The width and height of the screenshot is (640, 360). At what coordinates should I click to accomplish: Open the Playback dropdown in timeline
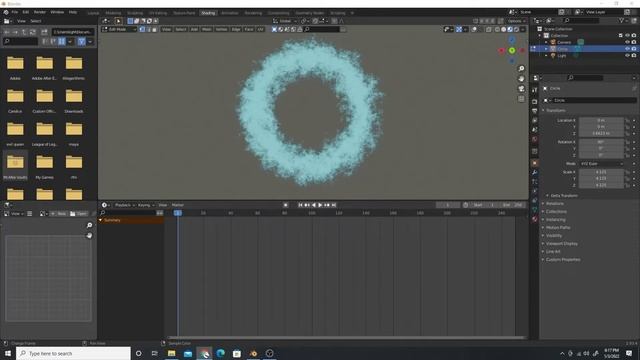[x=124, y=205]
